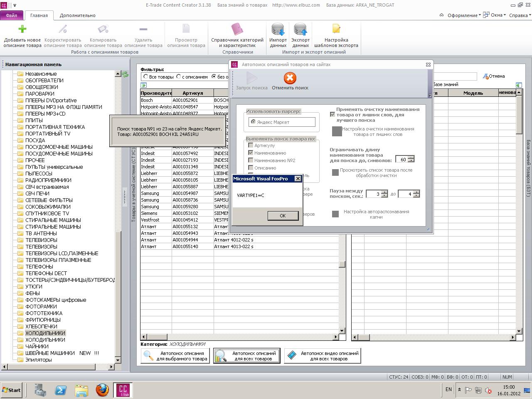Click the Артикул column header

[193, 93]
